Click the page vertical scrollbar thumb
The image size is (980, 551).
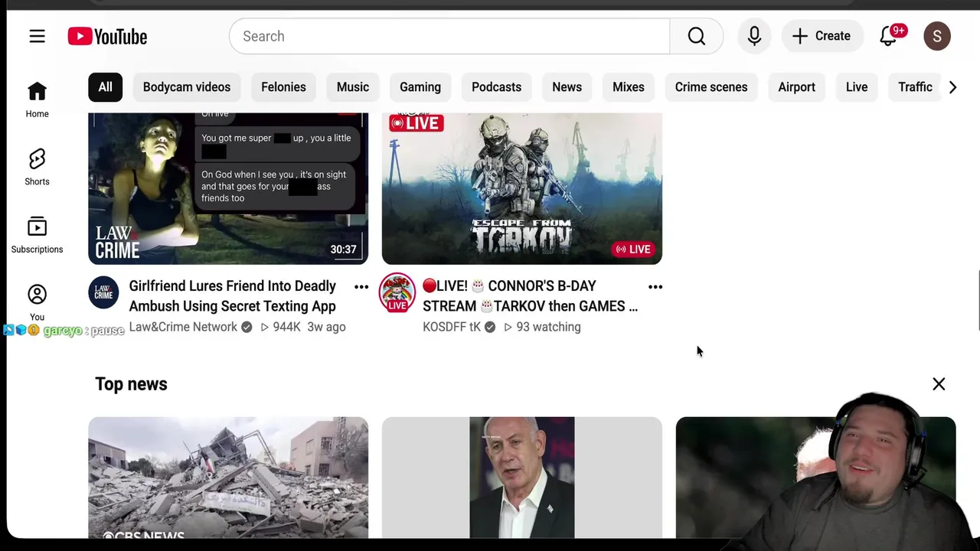[x=978, y=301]
